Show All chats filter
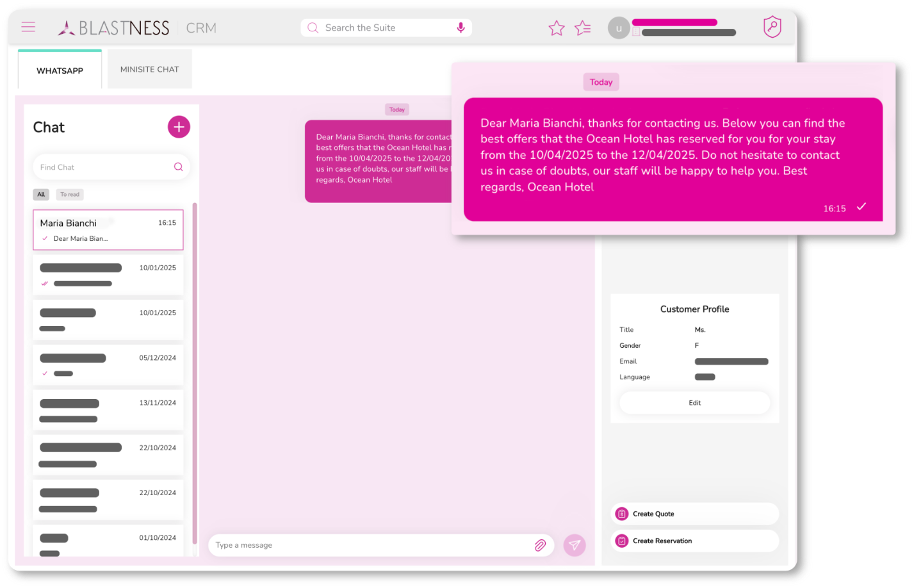 point(41,195)
